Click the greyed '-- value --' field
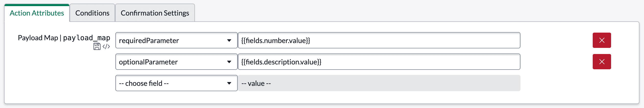This screenshot has height=108, width=644. pos(379,83)
